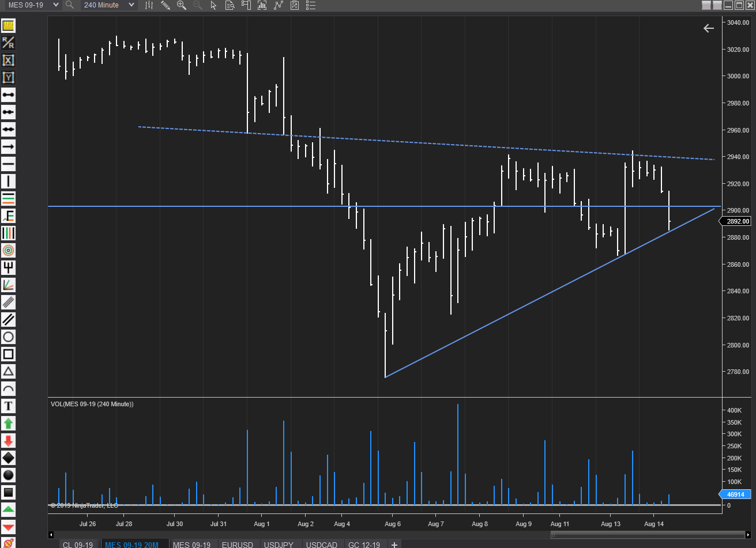Image resolution: width=756 pixels, height=548 pixels.
Task: Select the Dot marker tool
Action: 8,475
